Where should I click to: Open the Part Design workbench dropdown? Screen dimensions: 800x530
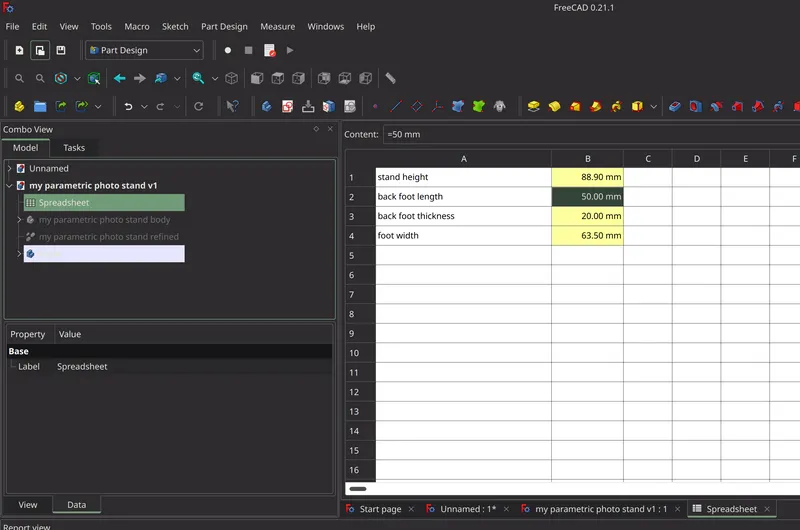click(x=145, y=50)
